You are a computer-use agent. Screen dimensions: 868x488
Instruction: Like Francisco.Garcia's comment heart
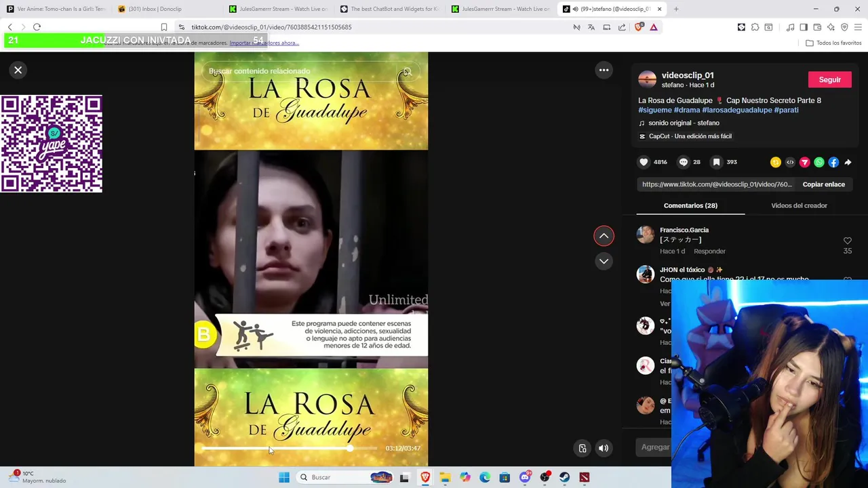point(847,241)
